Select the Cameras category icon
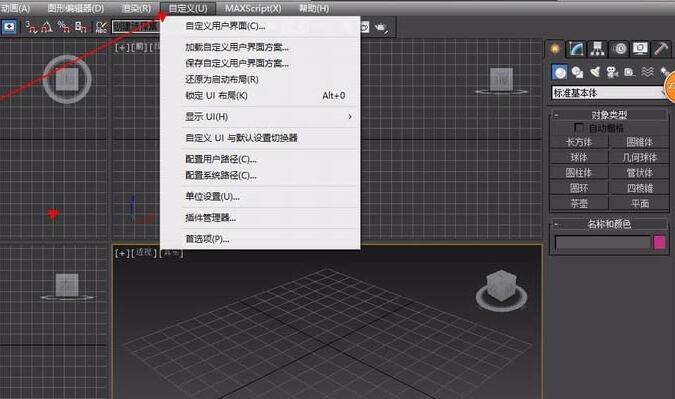Viewport: 675px width, 399px height. pos(612,72)
